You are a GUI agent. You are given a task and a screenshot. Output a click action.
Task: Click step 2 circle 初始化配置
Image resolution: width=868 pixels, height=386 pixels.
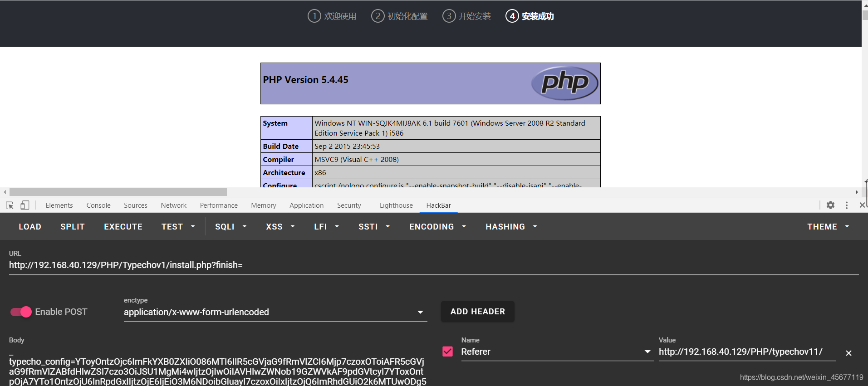pos(378,16)
